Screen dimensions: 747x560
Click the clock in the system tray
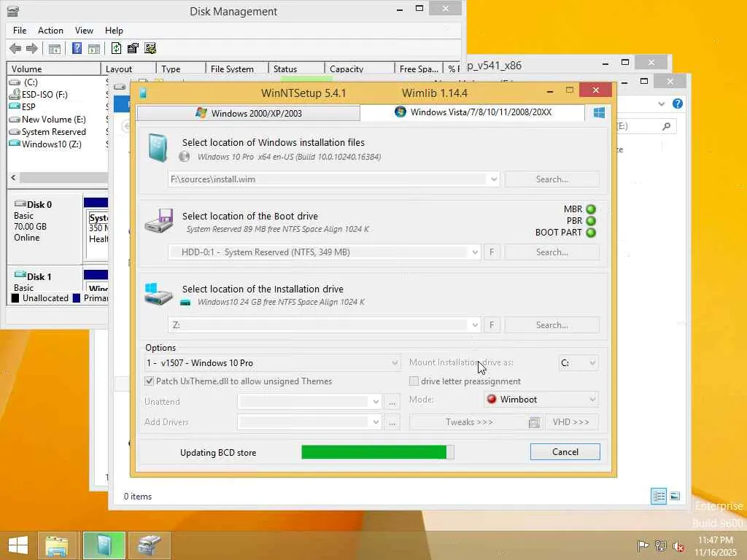coord(715,546)
